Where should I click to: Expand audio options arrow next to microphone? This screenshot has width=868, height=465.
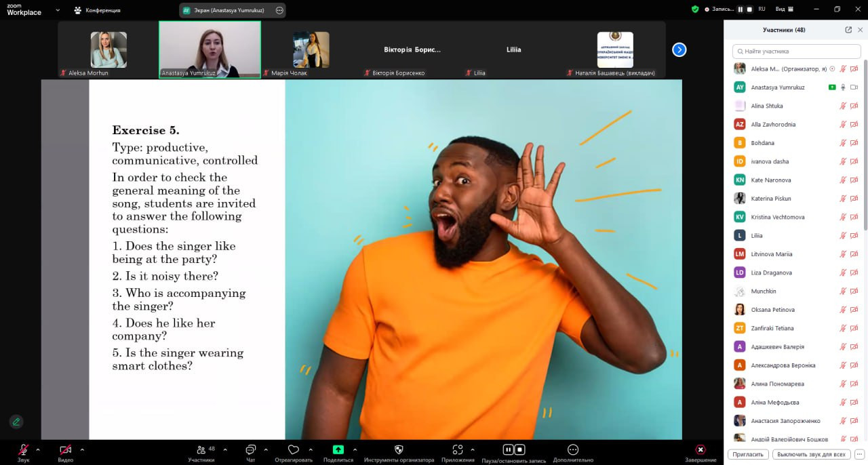[x=38, y=449]
